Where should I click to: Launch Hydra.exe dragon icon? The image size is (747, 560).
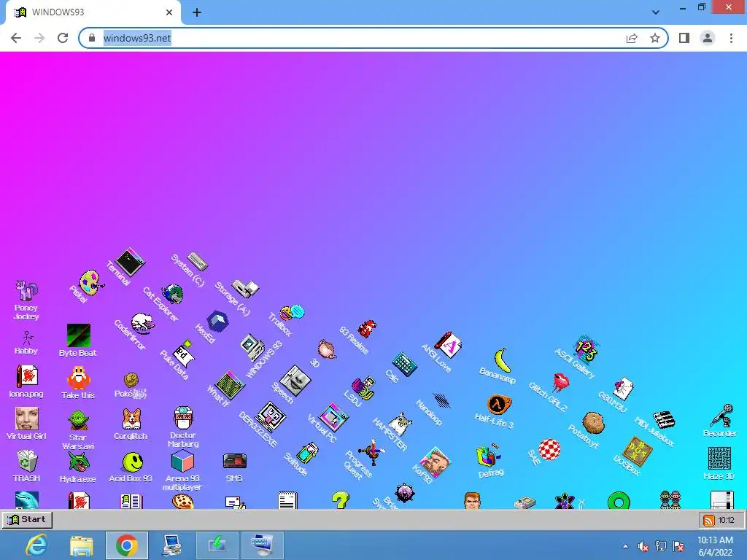(78, 462)
